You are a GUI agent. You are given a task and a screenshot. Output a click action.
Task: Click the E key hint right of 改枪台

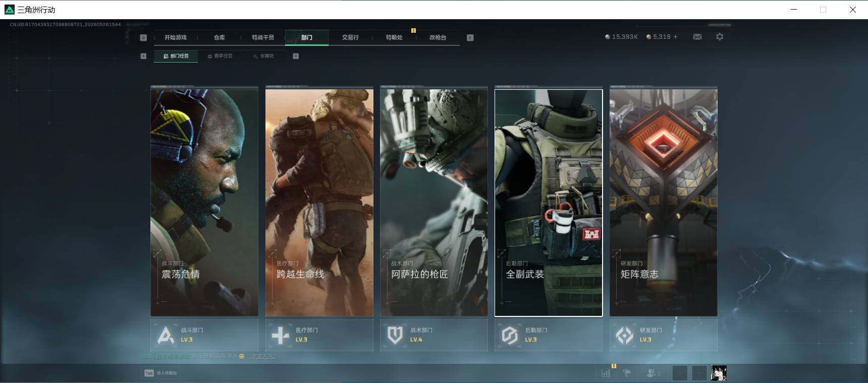point(470,37)
